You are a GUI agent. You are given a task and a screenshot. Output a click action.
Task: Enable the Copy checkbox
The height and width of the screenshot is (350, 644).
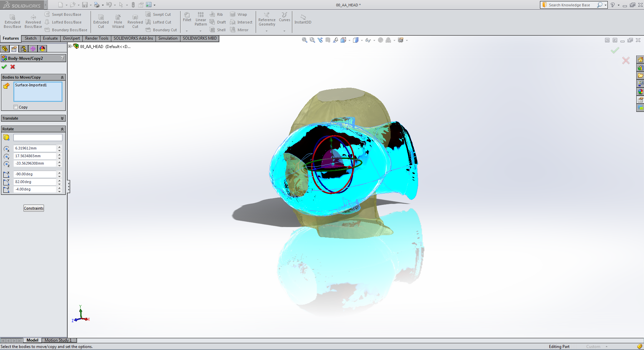pyautogui.click(x=16, y=107)
